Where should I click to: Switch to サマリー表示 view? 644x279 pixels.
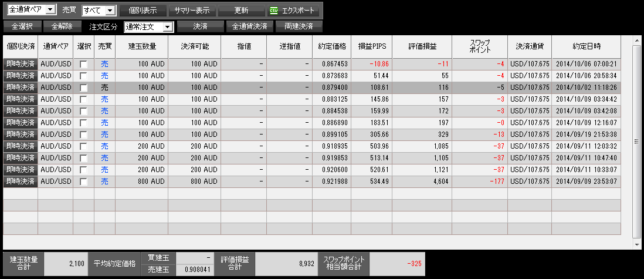[x=191, y=11]
